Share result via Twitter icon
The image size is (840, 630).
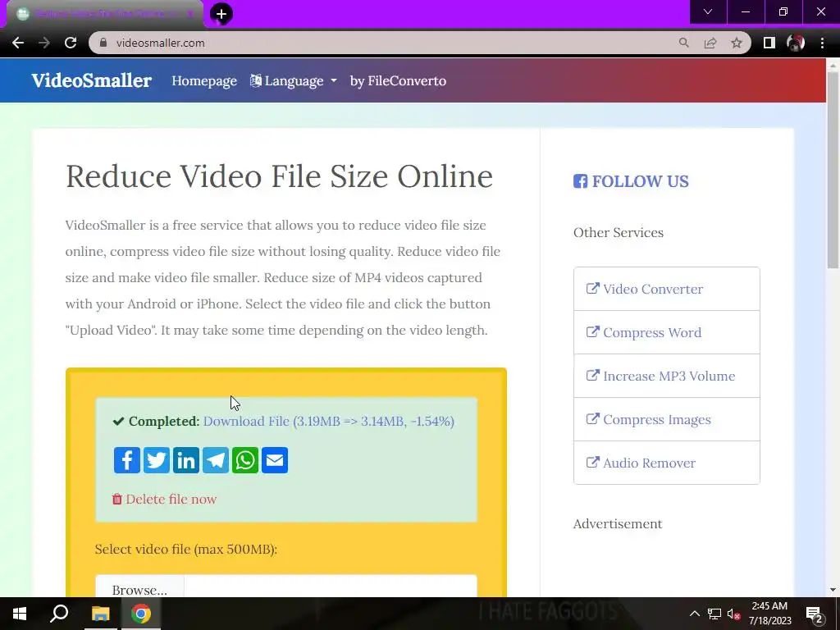[157, 460]
